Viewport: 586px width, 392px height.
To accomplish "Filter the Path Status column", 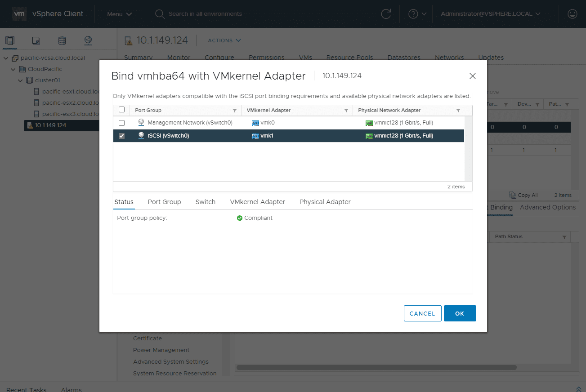I will tap(564, 237).
